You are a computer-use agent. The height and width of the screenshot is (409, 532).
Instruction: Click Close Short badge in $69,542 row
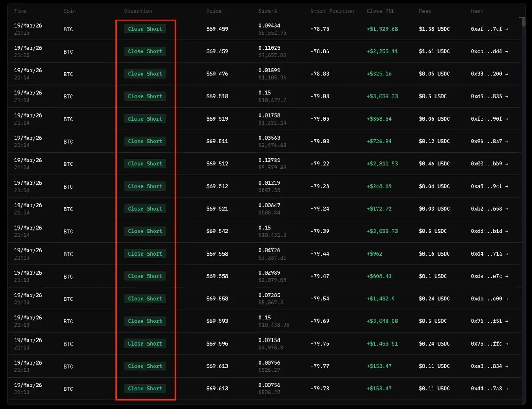(145, 231)
